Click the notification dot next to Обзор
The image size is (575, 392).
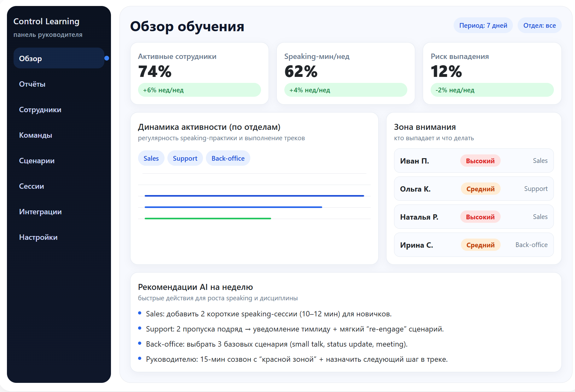(x=107, y=58)
